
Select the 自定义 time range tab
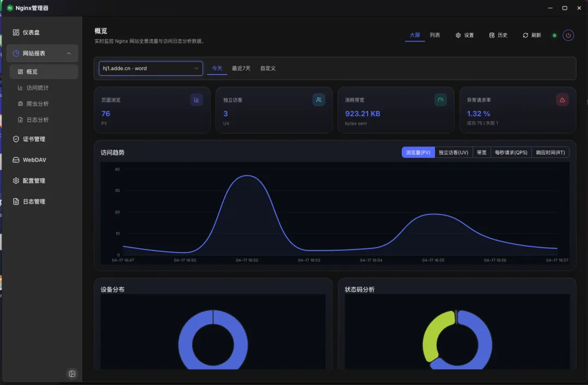click(268, 68)
